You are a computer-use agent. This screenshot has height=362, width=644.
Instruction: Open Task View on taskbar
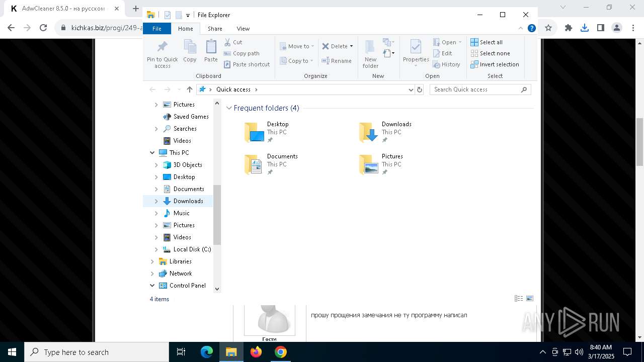coord(181,352)
